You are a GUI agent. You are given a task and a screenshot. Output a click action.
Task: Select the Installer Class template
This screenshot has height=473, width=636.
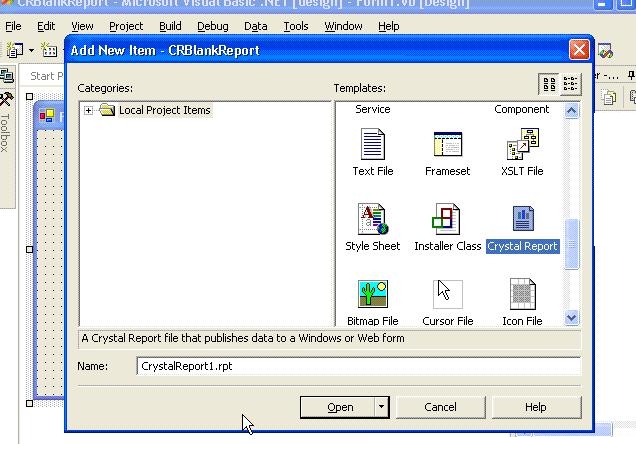pos(447,220)
